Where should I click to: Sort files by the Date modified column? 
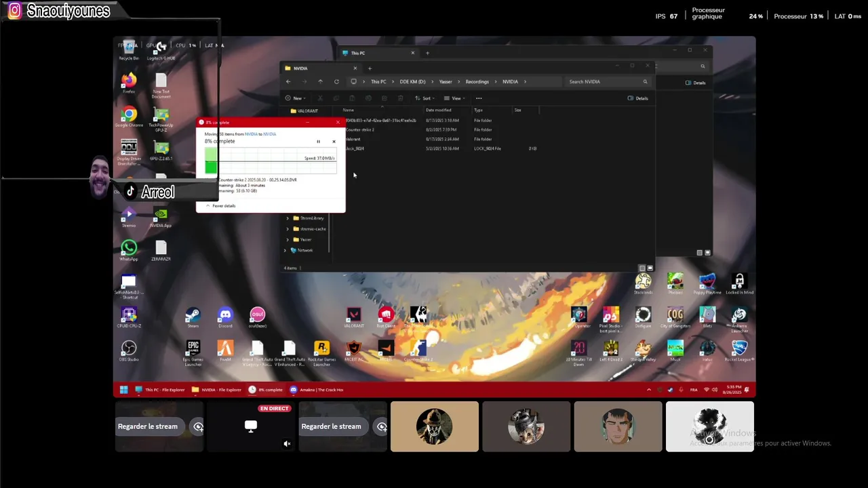(x=438, y=110)
